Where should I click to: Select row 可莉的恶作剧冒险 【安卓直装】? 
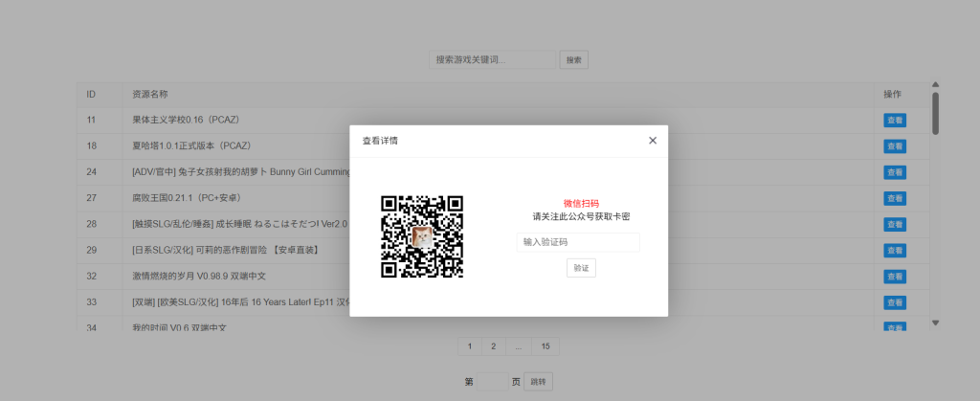pyautogui.click(x=502, y=250)
